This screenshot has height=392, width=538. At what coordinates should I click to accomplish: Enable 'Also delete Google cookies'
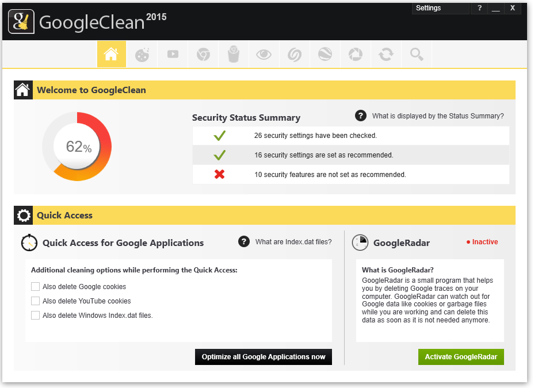(x=35, y=286)
